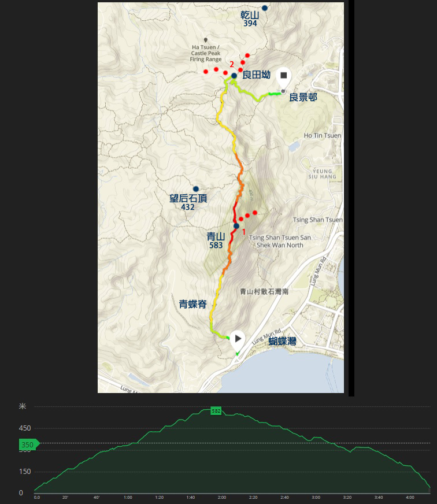Click the Ho Tin Tsuen map label

click(322, 135)
